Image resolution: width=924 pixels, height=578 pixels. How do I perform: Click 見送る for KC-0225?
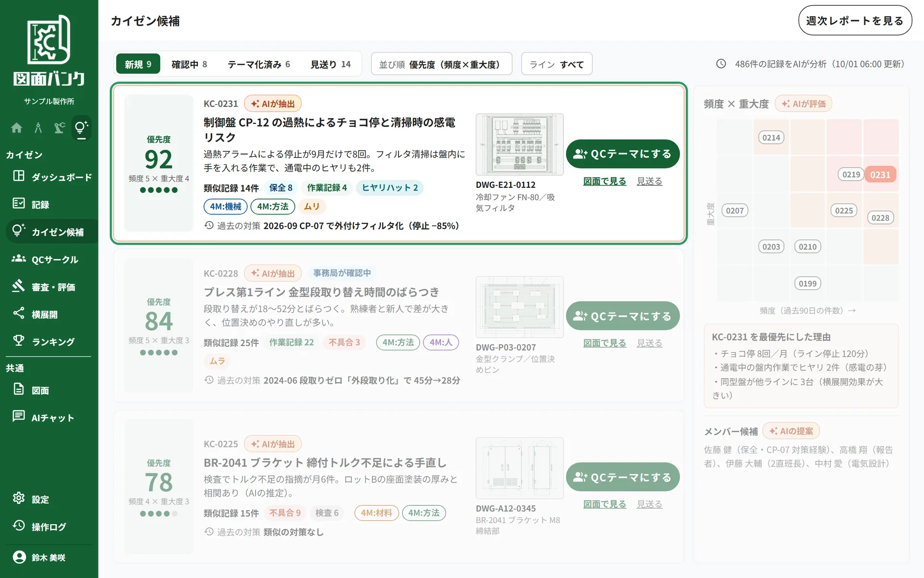pos(649,504)
